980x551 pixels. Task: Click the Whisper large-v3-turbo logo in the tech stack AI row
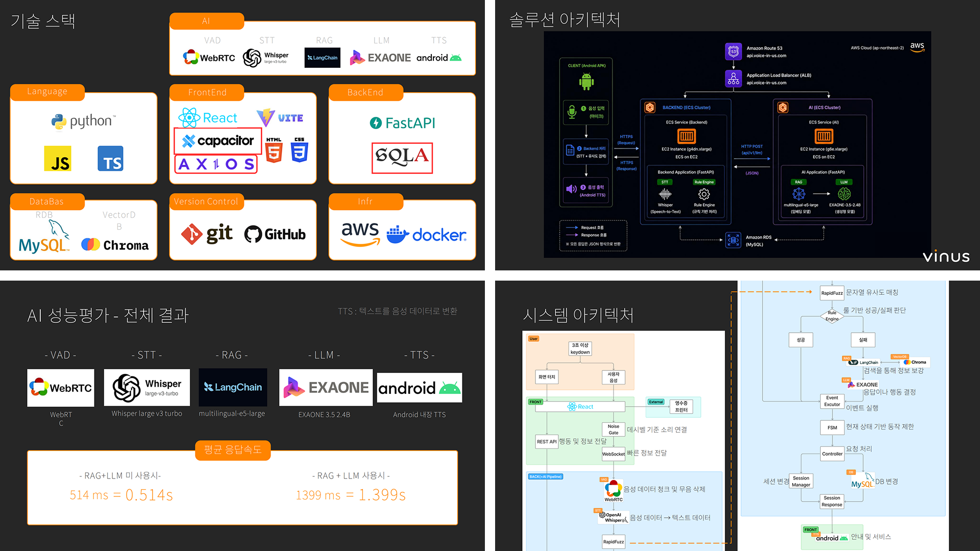(x=265, y=58)
